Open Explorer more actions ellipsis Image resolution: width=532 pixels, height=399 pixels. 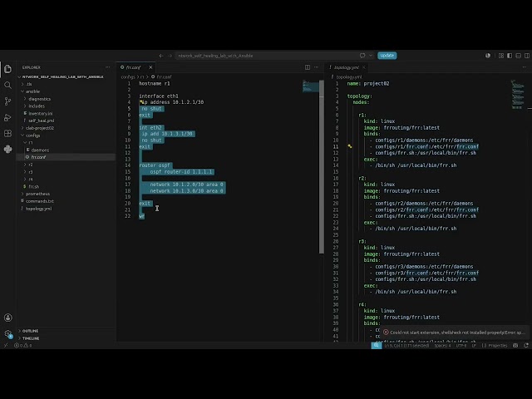coord(108,67)
